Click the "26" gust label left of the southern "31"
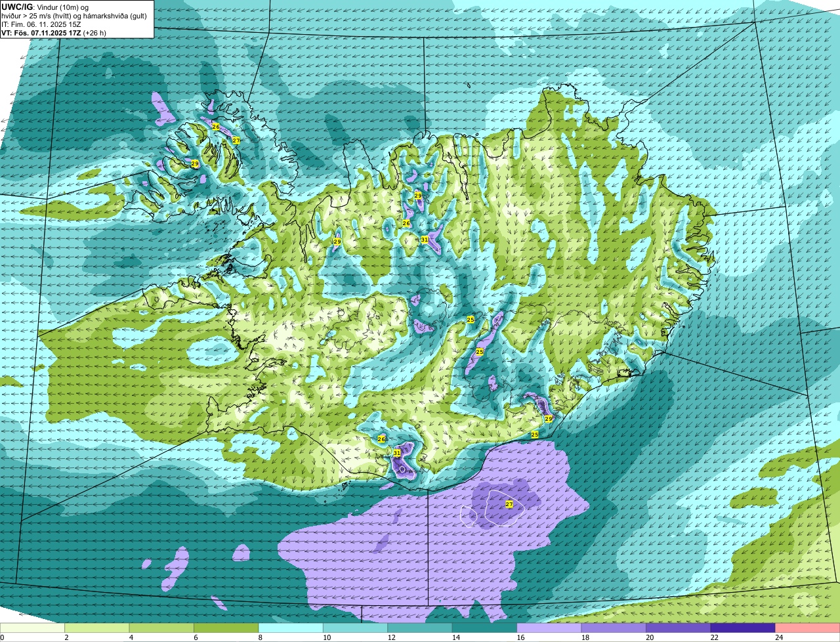Image resolution: width=840 pixels, height=642 pixels. click(x=381, y=439)
